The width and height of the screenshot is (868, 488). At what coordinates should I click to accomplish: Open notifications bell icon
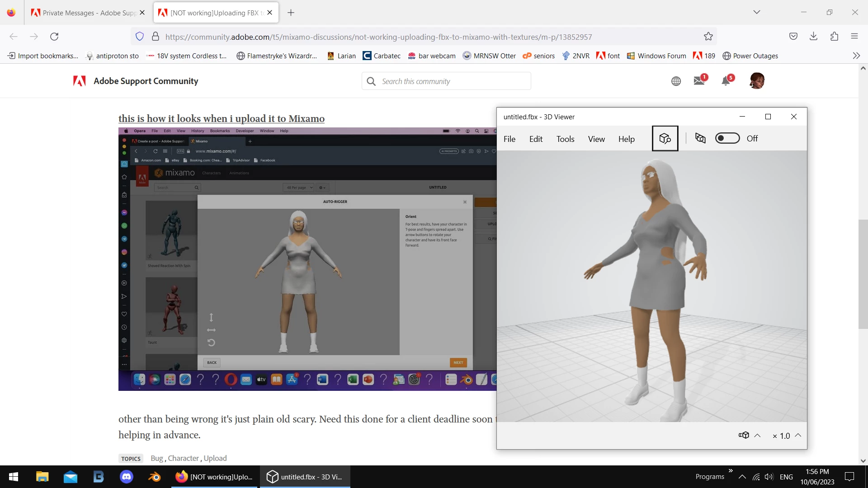726,81
